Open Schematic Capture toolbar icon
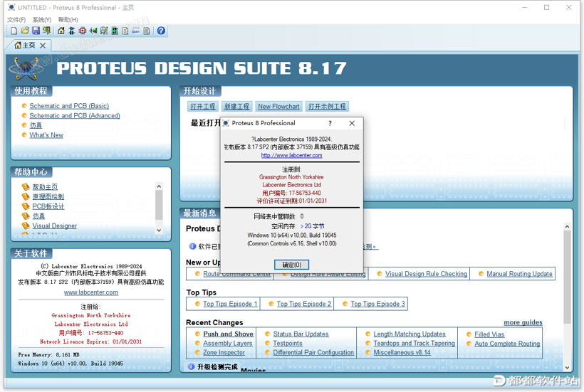Image resolution: width=584 pixels, height=392 pixels. pyautogui.click(x=71, y=31)
